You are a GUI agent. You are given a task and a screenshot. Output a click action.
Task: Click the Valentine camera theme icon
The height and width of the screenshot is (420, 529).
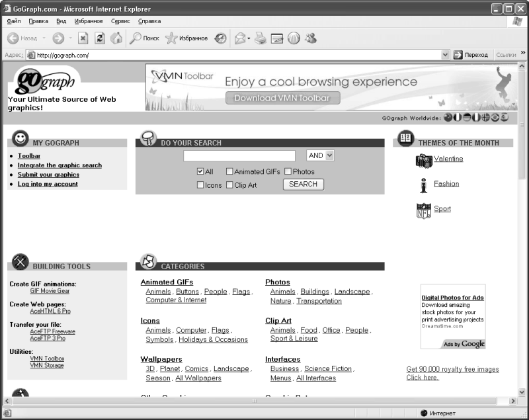423,160
